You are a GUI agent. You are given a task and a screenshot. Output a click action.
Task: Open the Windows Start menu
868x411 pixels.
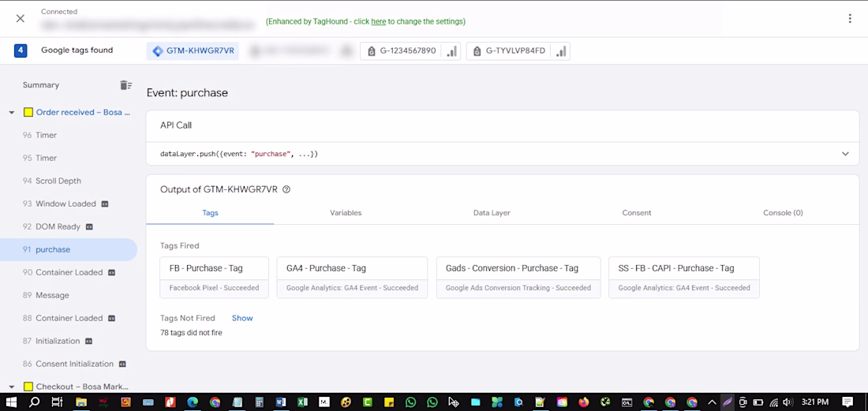[11, 402]
